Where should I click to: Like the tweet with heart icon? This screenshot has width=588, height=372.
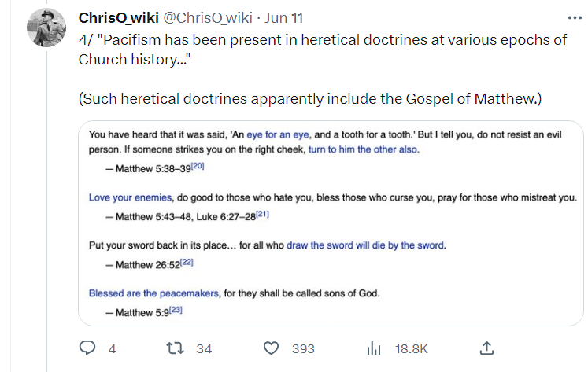click(x=271, y=348)
